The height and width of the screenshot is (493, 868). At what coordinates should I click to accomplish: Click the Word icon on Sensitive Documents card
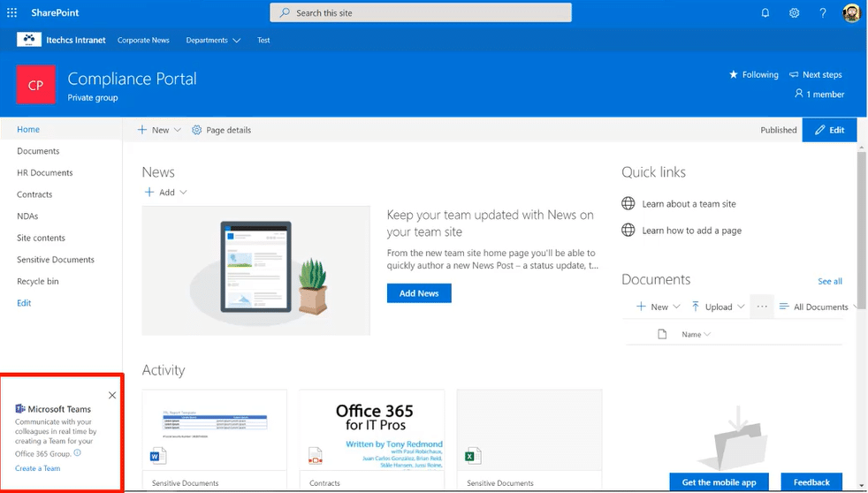click(157, 456)
